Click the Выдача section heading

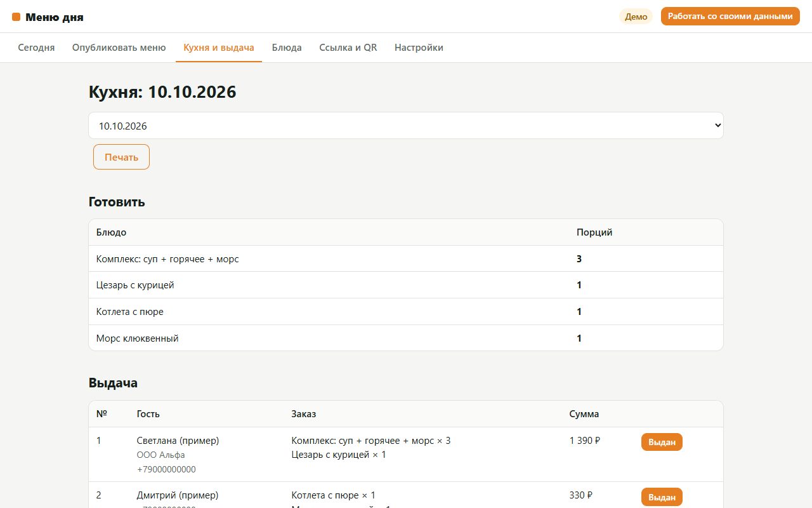[113, 383]
